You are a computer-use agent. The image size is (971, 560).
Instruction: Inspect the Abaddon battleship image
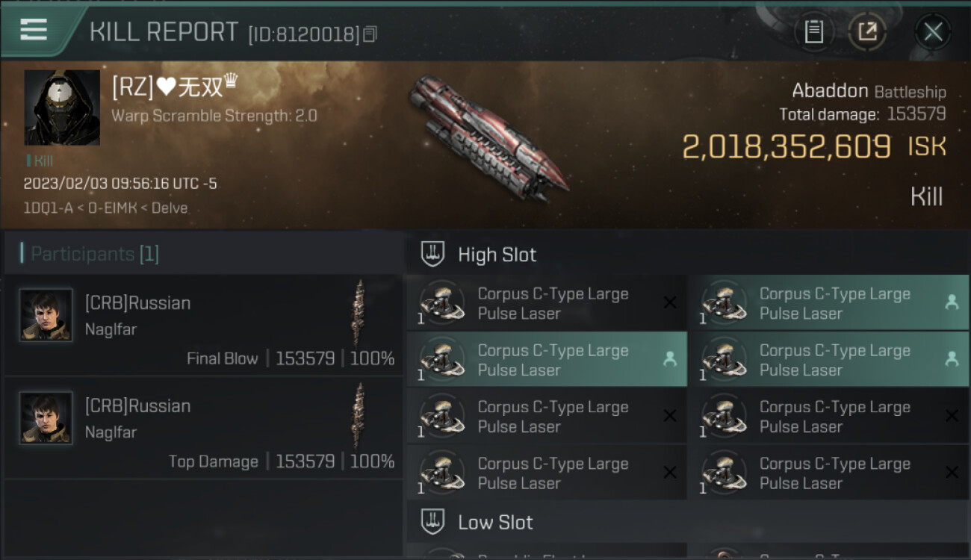pyautogui.click(x=485, y=138)
